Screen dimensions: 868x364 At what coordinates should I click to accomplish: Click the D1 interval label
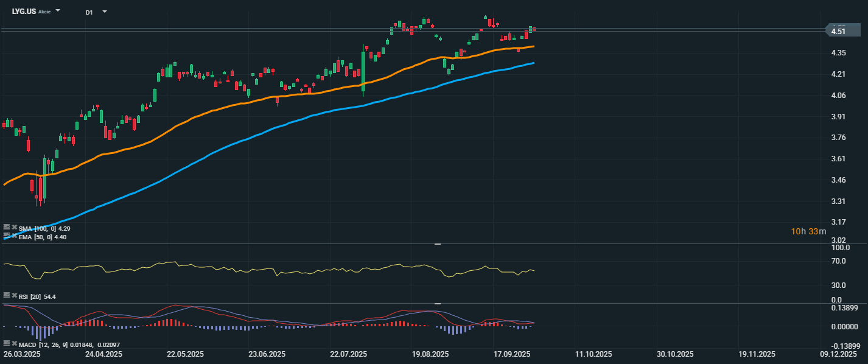click(89, 12)
